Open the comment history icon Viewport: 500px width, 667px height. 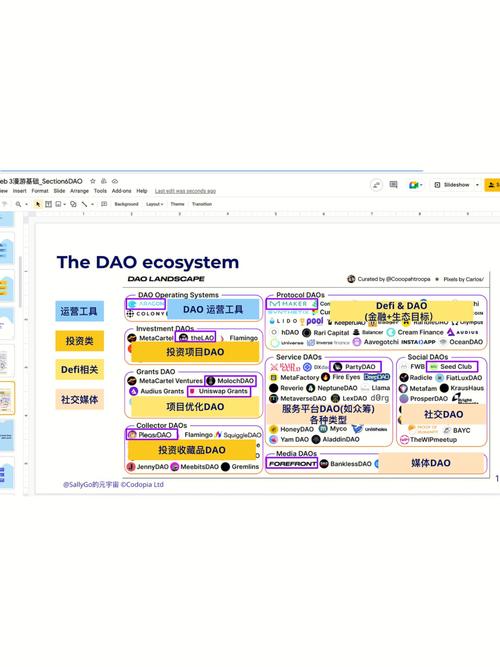(x=394, y=185)
